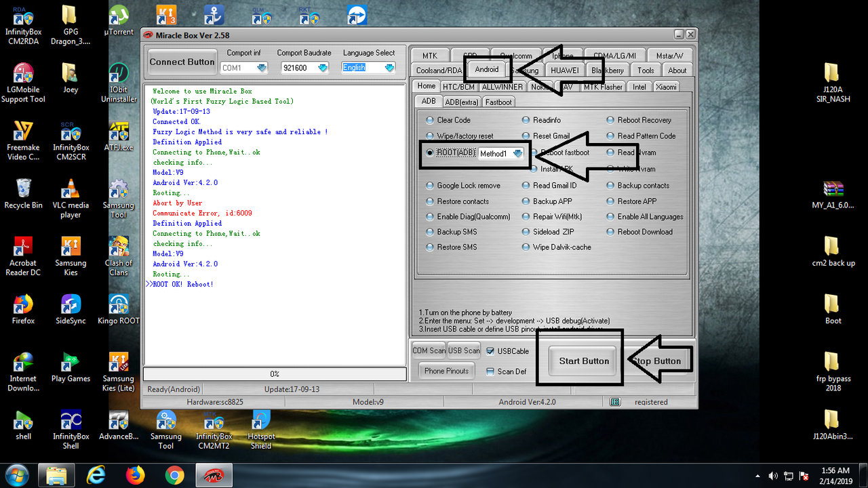868x488 pixels.
Task: Open the Tools tab
Action: point(646,70)
